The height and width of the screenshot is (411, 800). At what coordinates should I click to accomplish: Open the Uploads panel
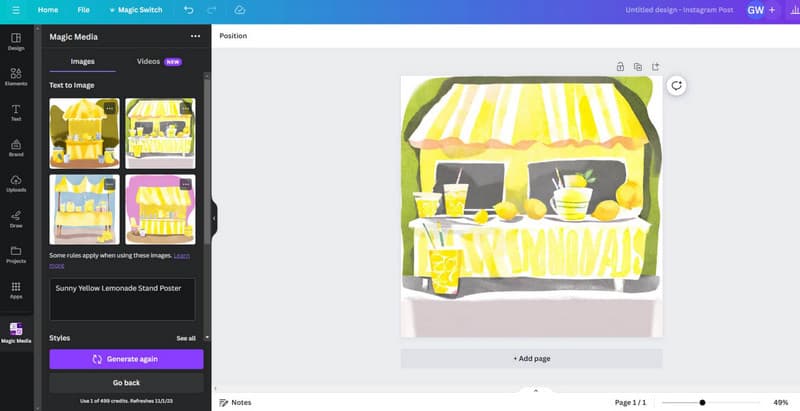[16, 183]
